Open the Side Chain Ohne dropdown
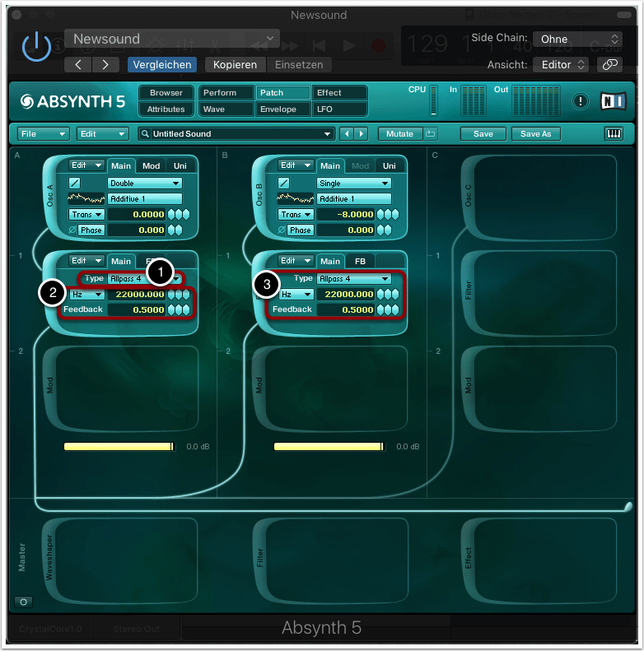The height and width of the screenshot is (651, 644). (577, 39)
